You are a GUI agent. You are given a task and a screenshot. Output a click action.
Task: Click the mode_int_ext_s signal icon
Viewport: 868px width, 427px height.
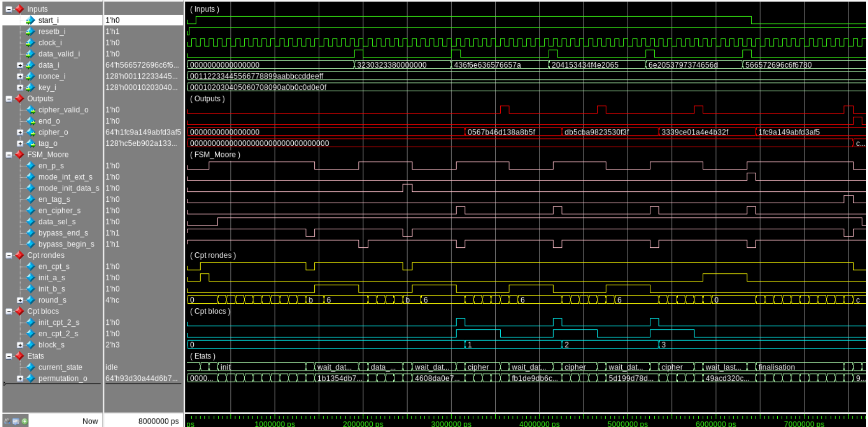30,177
